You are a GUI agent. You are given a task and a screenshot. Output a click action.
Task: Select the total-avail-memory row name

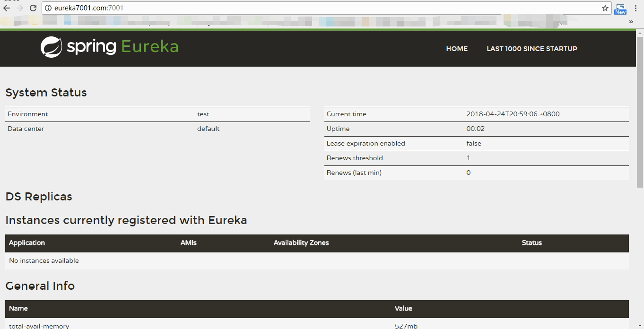pyautogui.click(x=39, y=326)
